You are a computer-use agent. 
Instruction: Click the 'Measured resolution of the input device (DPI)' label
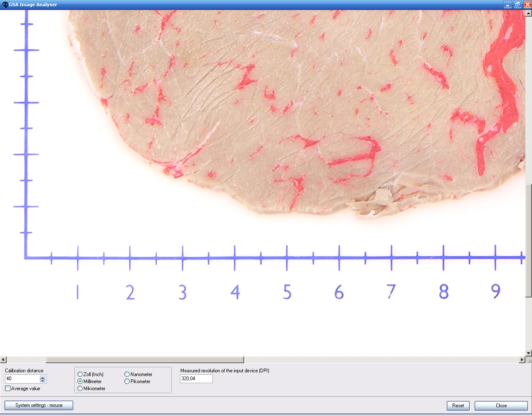(x=225, y=371)
